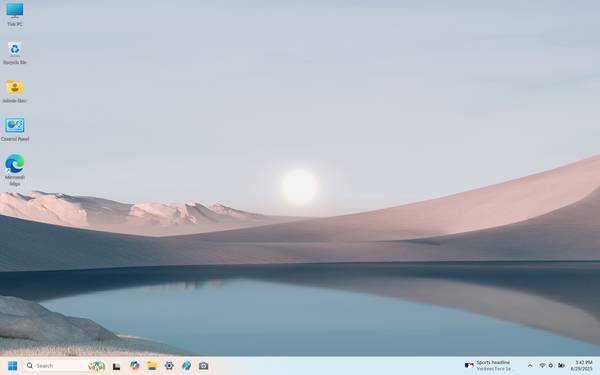Expand the hidden system tray icons
The image size is (600, 375).
530,366
